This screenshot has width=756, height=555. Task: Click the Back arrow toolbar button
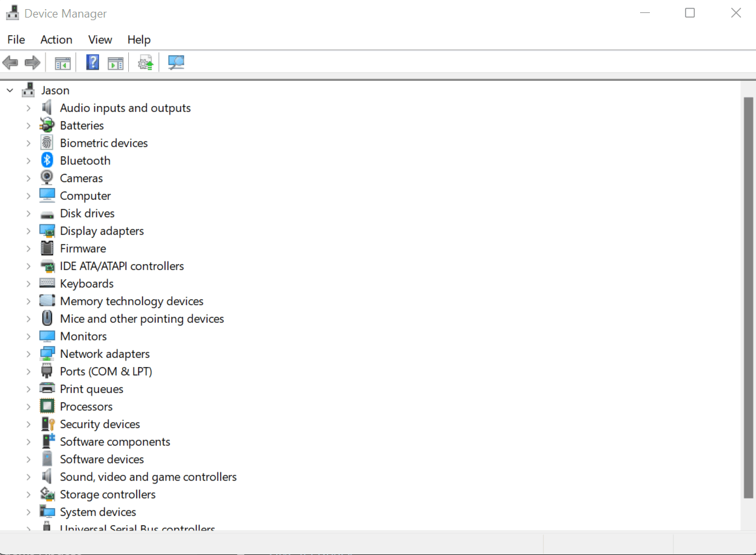(10, 62)
